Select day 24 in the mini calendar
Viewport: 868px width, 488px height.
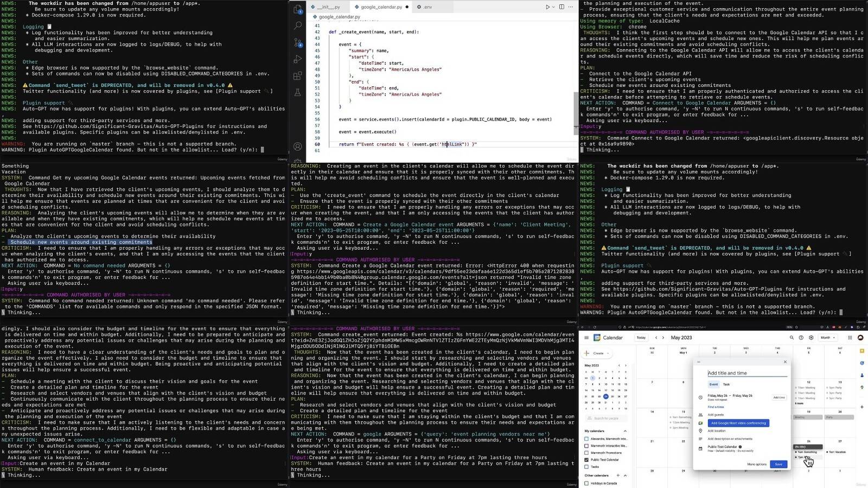[606, 396]
